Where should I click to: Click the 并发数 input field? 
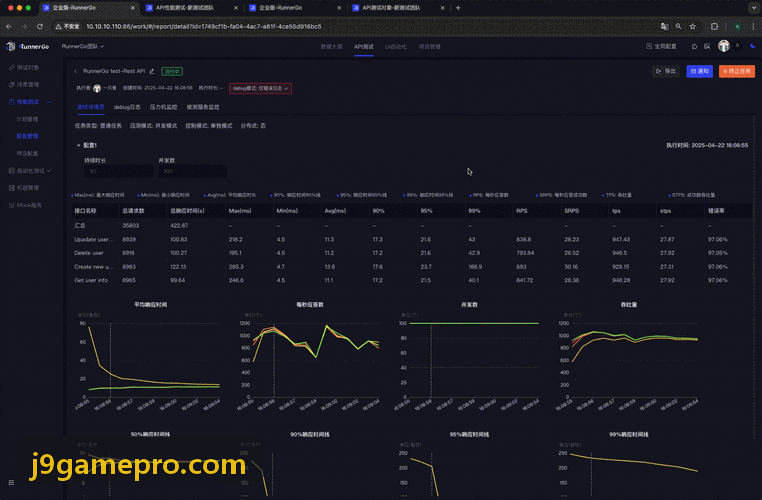pyautogui.click(x=192, y=171)
